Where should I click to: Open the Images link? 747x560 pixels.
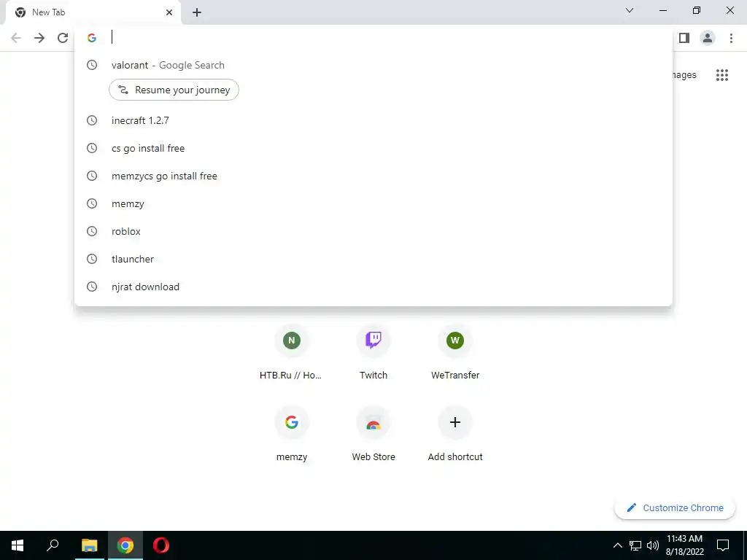[x=684, y=75]
